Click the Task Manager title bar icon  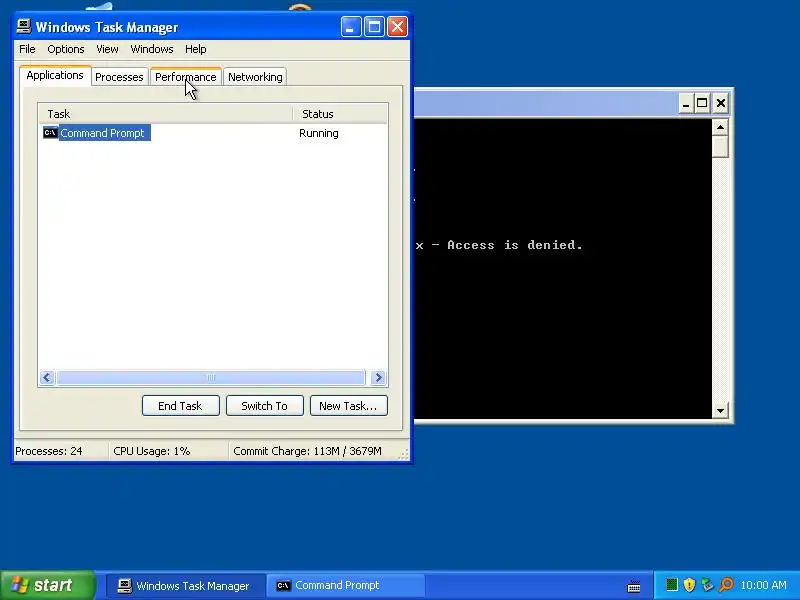23,26
